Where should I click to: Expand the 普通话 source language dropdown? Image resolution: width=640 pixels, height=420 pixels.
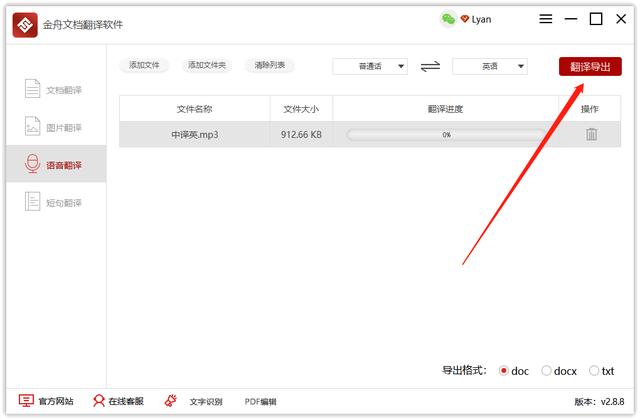tap(369, 66)
